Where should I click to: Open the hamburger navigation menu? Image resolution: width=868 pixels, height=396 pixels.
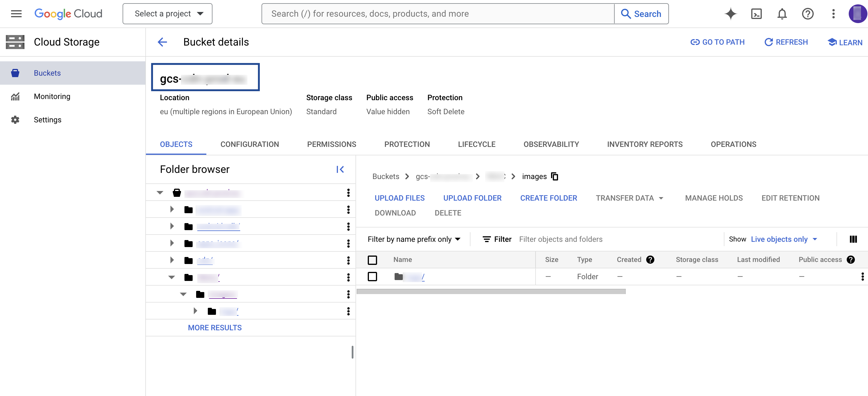(x=16, y=14)
